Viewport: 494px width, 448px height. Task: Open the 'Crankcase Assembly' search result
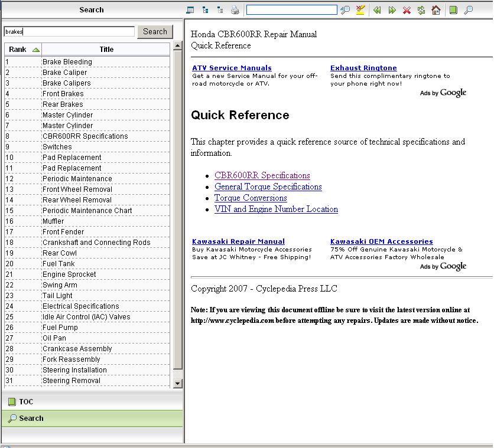(x=87, y=349)
